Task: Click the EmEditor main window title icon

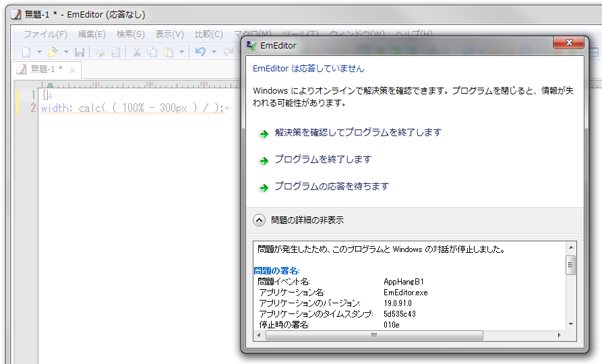Action: click(16, 15)
